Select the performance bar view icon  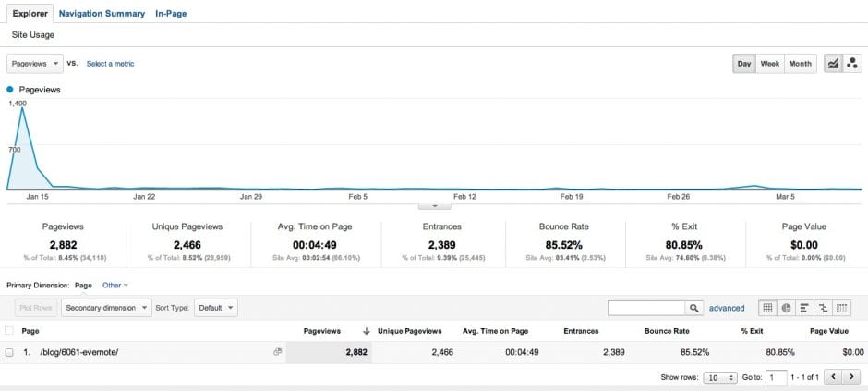803,308
